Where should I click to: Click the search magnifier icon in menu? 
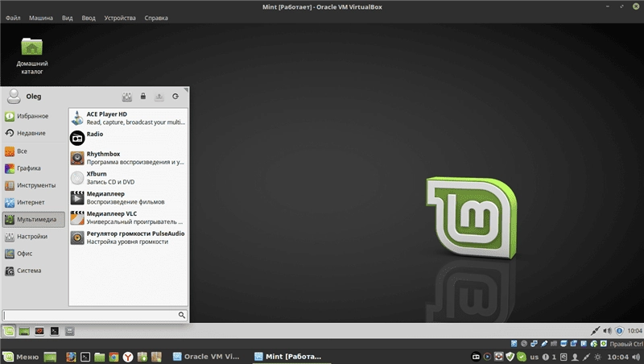[182, 315]
